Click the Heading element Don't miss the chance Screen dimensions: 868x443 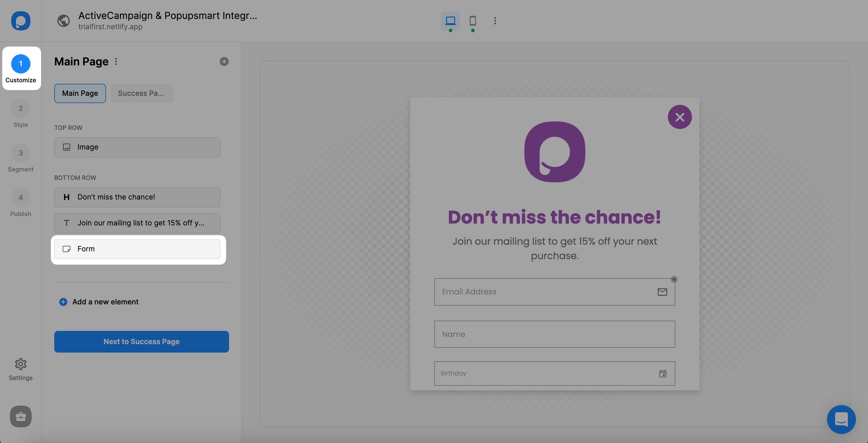click(137, 196)
